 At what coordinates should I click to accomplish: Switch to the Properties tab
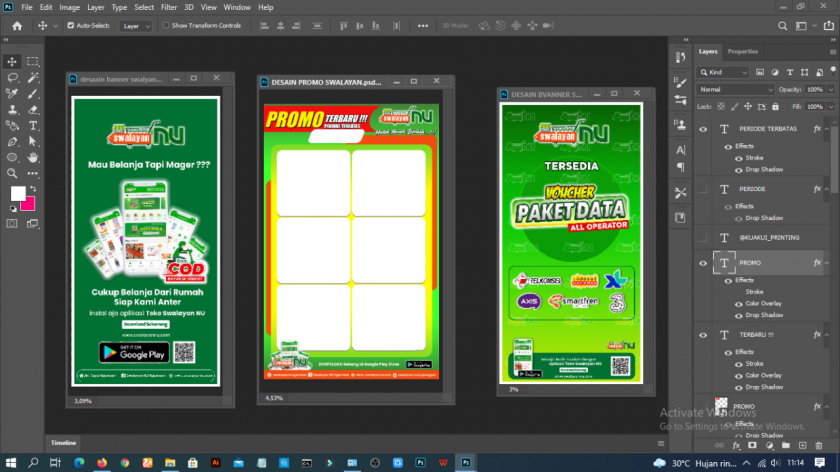742,51
